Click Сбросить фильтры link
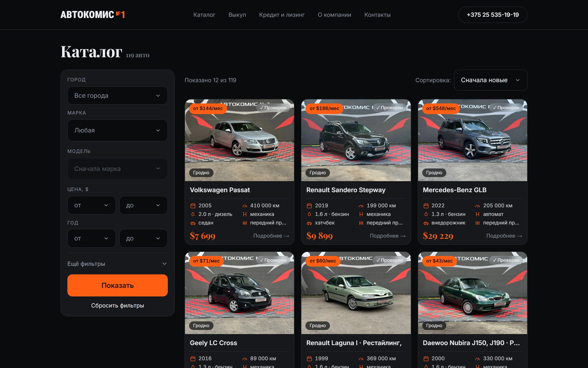 point(117,305)
